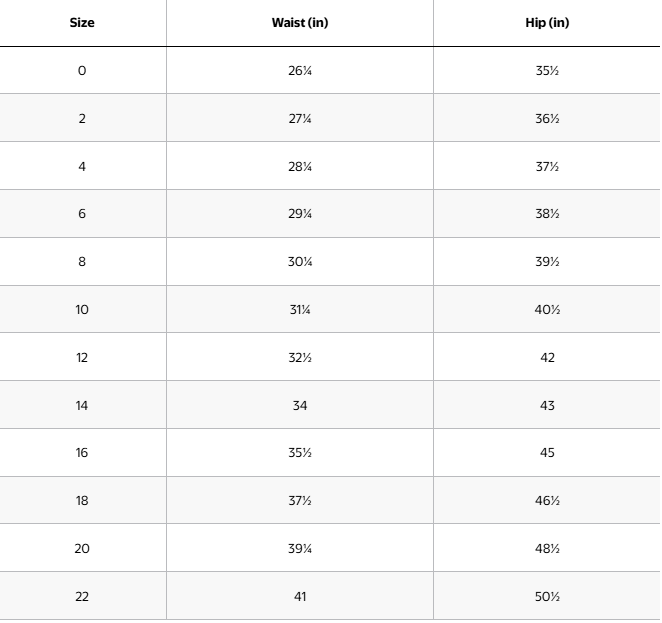This screenshot has width=662, height=623.
Task: Select the size 4 cell
Action: click(82, 167)
